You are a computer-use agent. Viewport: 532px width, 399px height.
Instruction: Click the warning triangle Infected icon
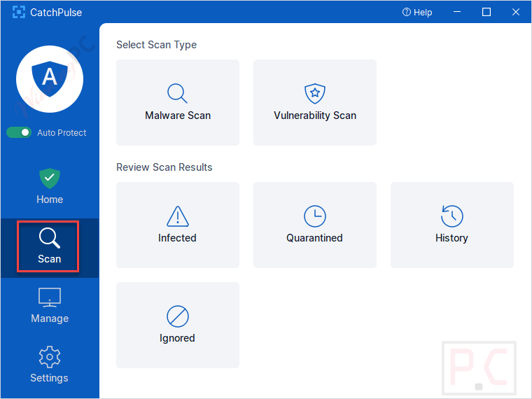(178, 216)
